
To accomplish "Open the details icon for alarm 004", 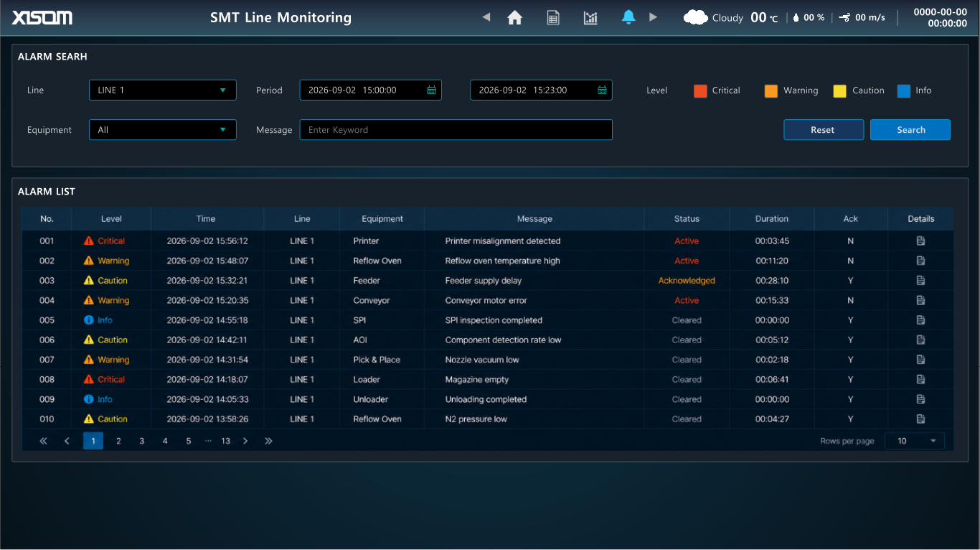I will [920, 301].
